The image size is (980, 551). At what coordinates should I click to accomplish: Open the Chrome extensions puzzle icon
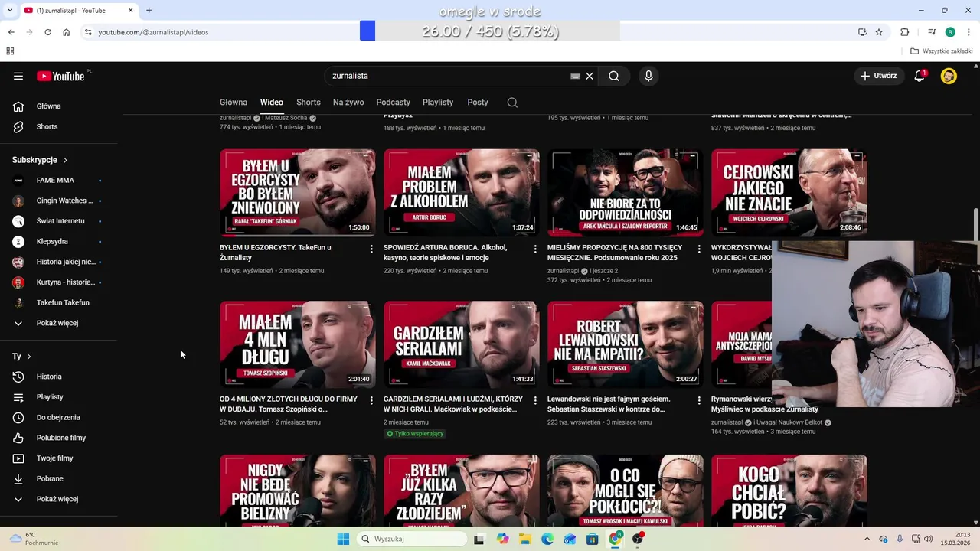[905, 32]
